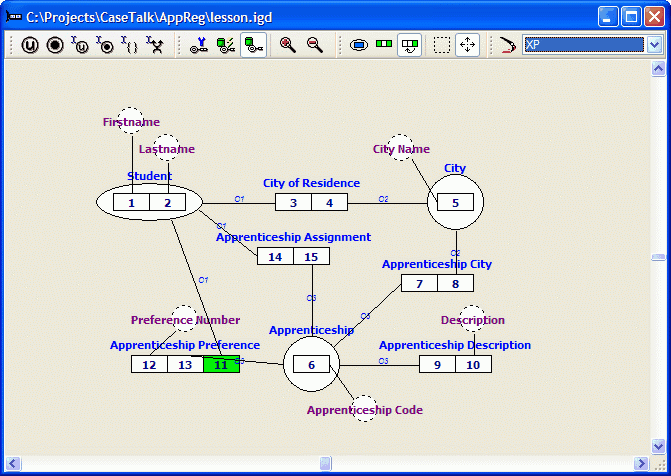
Task: Click role box 8 of Apprenticeship City
Action: pyautogui.click(x=455, y=284)
